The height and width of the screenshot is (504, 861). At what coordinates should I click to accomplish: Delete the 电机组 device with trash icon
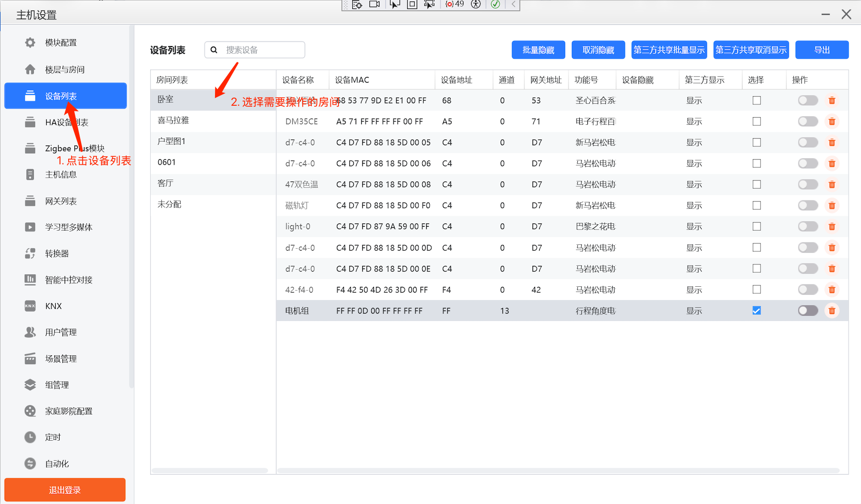coord(832,311)
